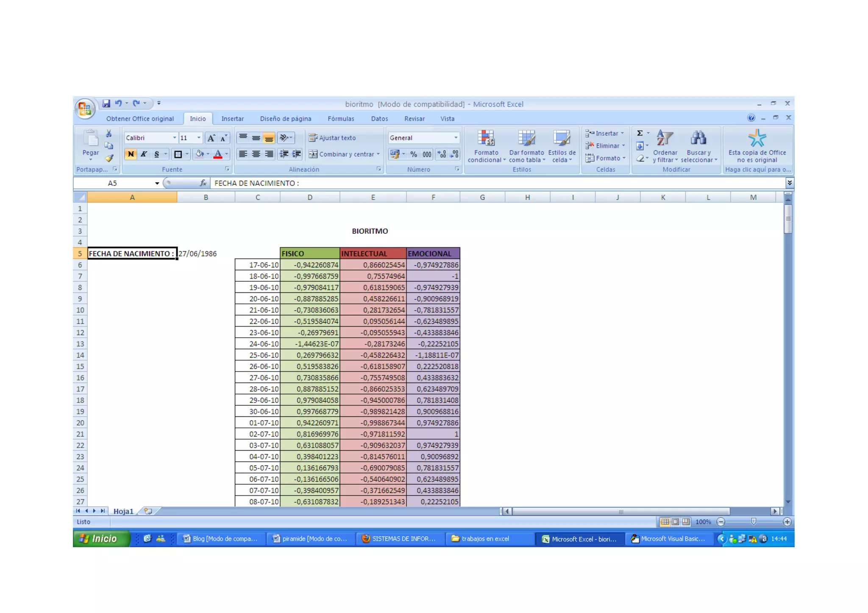Open the Insertar ribbon tab

pos(232,119)
